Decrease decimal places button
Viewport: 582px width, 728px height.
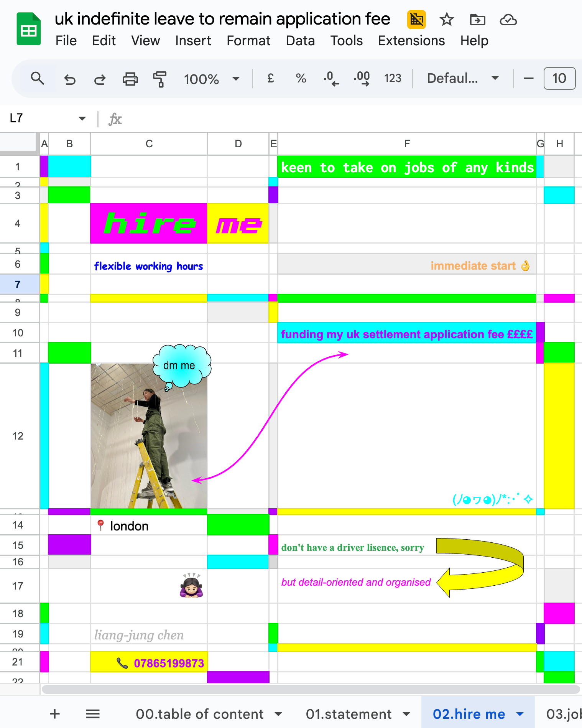pyautogui.click(x=331, y=79)
